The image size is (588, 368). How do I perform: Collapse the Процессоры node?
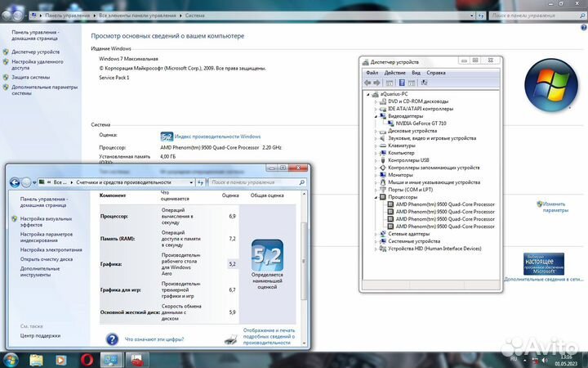pyautogui.click(x=376, y=197)
